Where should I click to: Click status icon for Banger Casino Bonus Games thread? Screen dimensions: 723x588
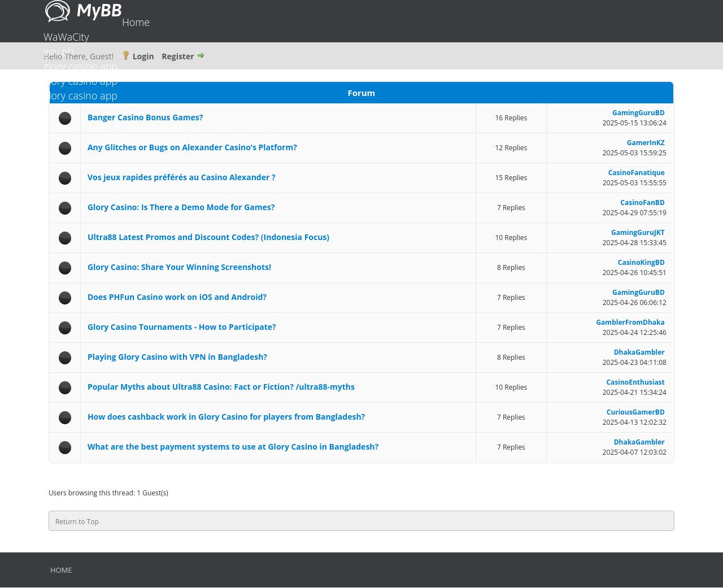[x=65, y=118]
